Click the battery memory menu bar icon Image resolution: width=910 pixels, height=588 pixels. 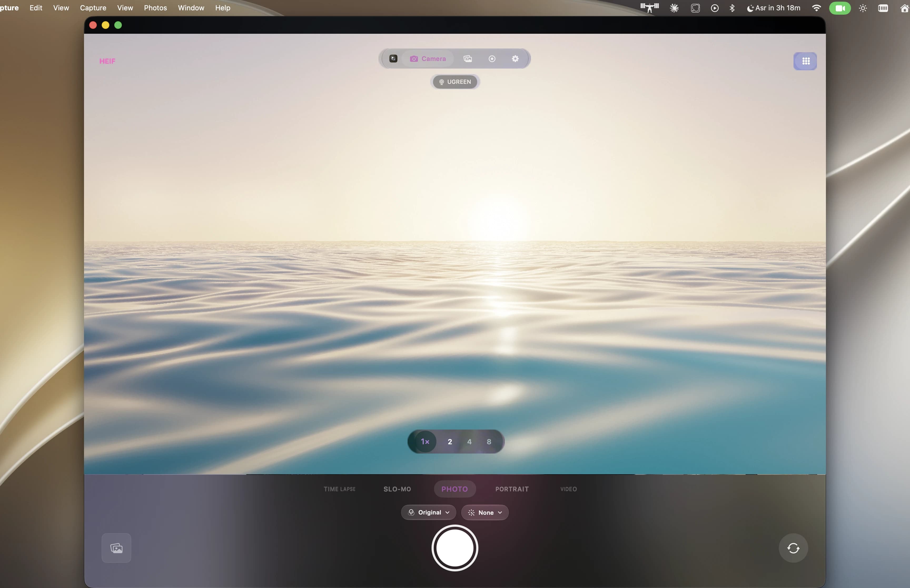(883, 8)
